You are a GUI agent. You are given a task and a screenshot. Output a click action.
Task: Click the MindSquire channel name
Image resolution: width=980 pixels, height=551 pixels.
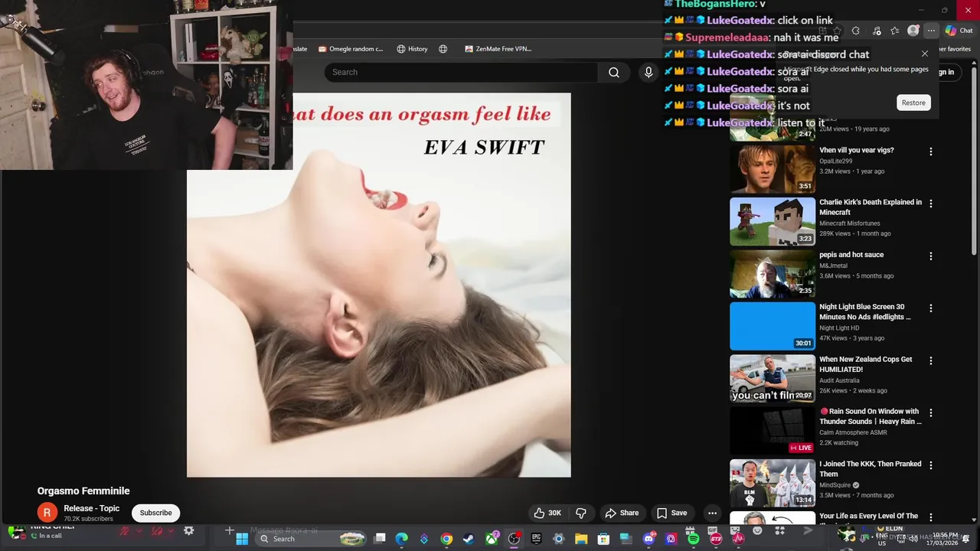[835, 485]
